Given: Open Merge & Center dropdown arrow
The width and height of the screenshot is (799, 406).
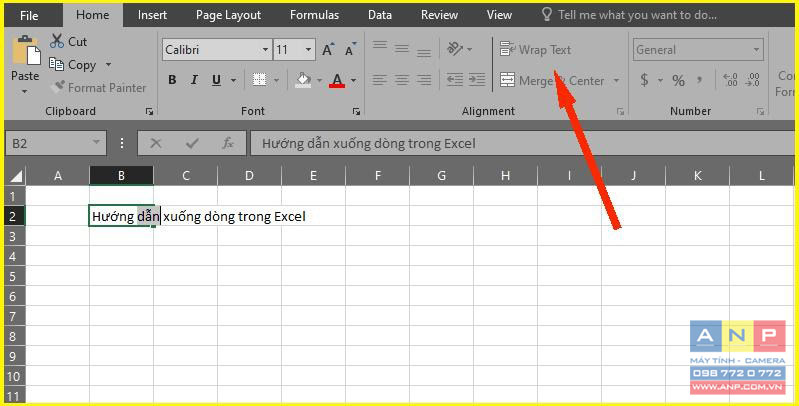Looking at the screenshot, I should 617,80.
